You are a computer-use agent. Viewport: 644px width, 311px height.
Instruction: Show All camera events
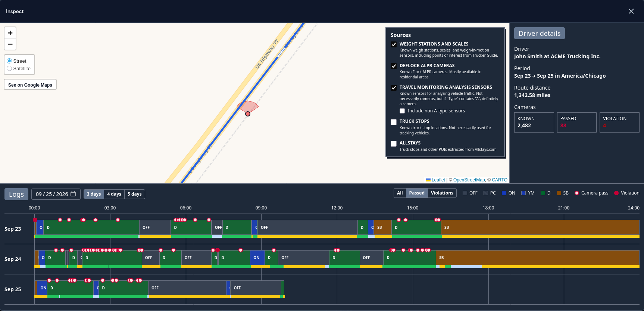pos(400,193)
